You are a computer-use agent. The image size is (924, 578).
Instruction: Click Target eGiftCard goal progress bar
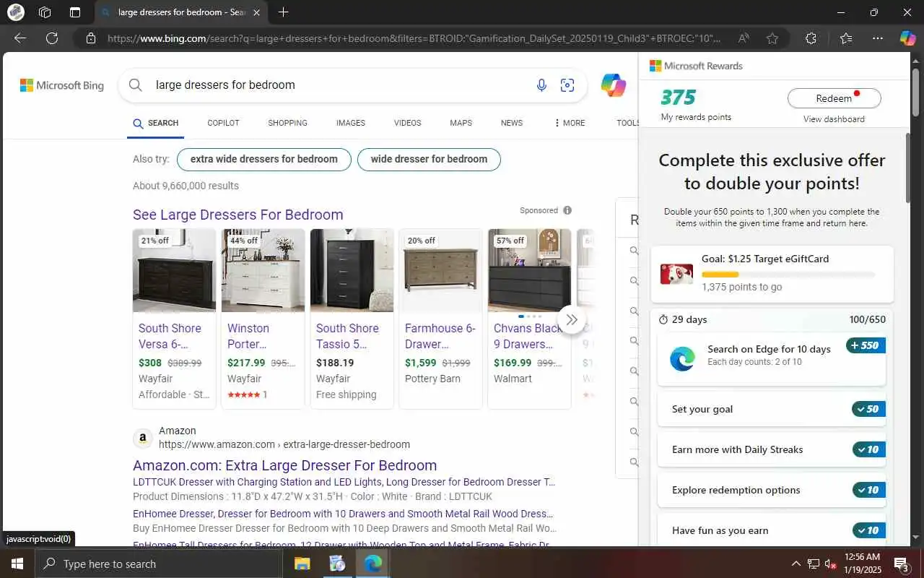tap(788, 275)
